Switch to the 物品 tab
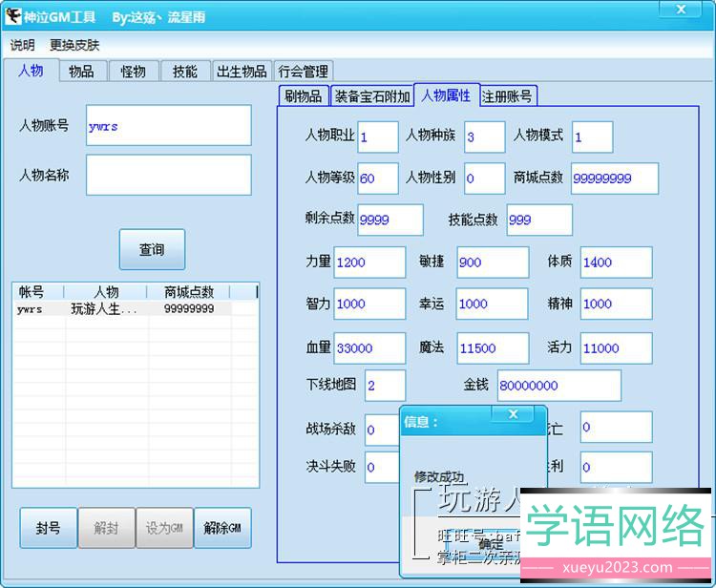This screenshot has height=588, width=716. click(82, 72)
